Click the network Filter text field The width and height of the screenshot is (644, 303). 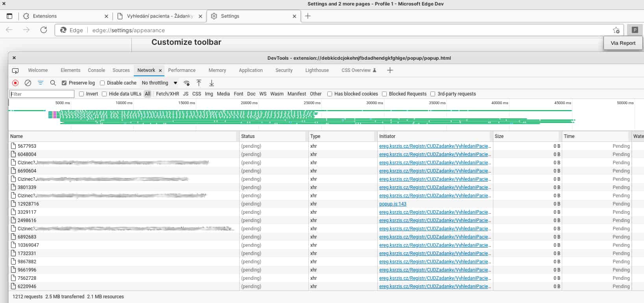pos(42,94)
